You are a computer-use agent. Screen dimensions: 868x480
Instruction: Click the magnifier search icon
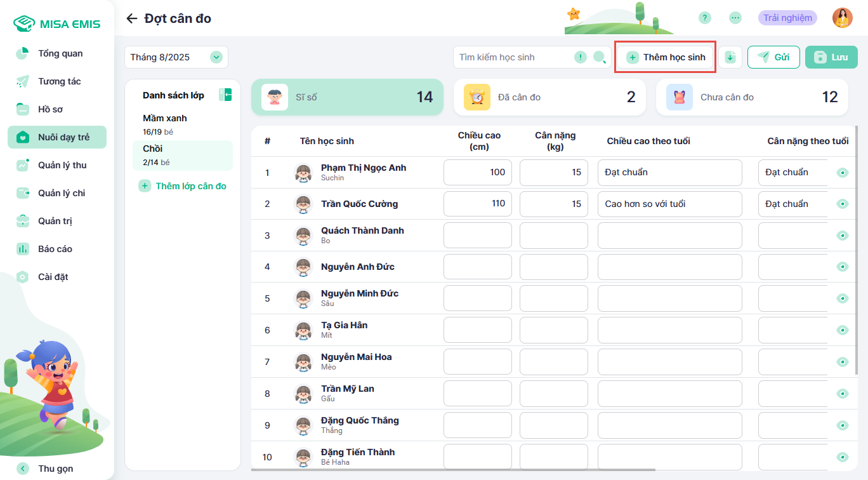coord(600,57)
